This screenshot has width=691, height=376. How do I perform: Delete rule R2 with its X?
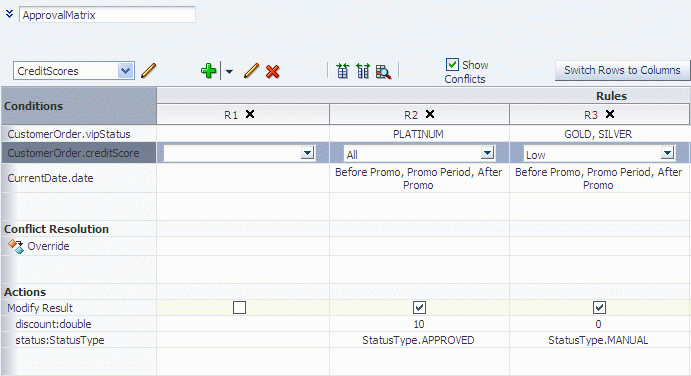(x=430, y=114)
